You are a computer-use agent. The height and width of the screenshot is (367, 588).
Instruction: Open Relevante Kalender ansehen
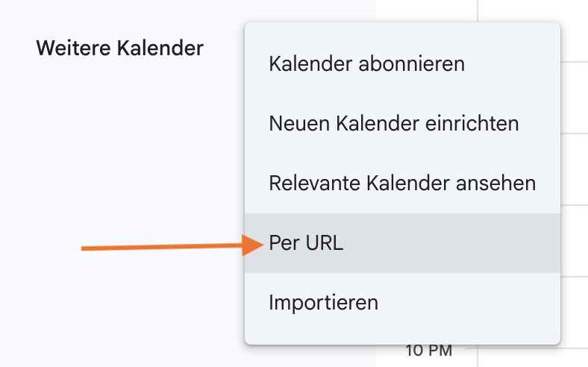pos(402,183)
